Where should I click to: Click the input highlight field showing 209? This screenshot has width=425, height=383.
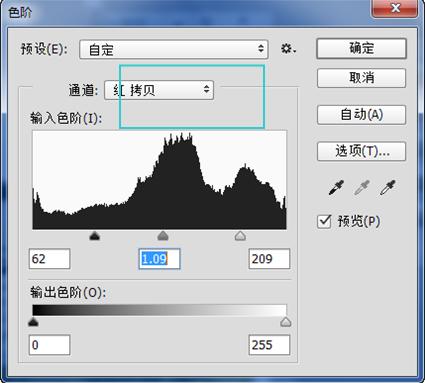tap(269, 259)
